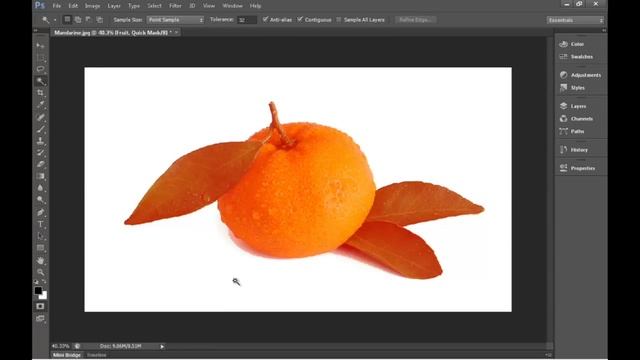Toggle Quick Mask mode button
This screenshot has height=360, width=640.
pyautogui.click(x=40, y=306)
